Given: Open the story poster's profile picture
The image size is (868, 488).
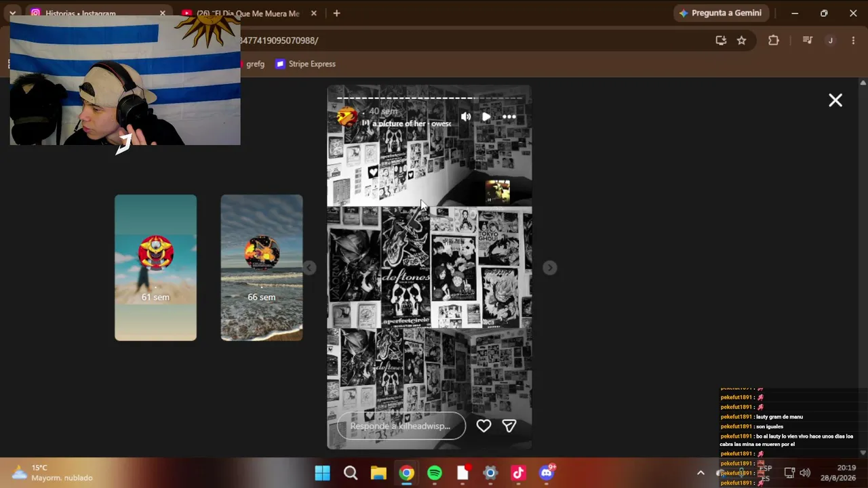Looking at the screenshot, I should (x=347, y=117).
